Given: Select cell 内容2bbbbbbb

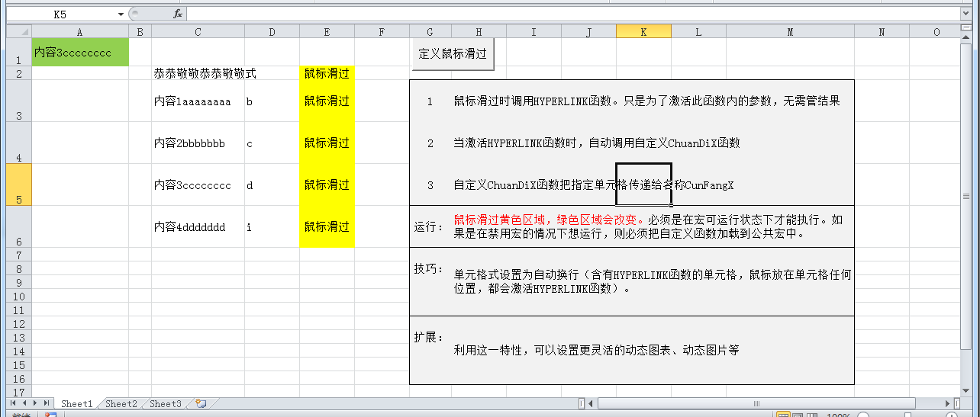Looking at the screenshot, I should [x=198, y=143].
